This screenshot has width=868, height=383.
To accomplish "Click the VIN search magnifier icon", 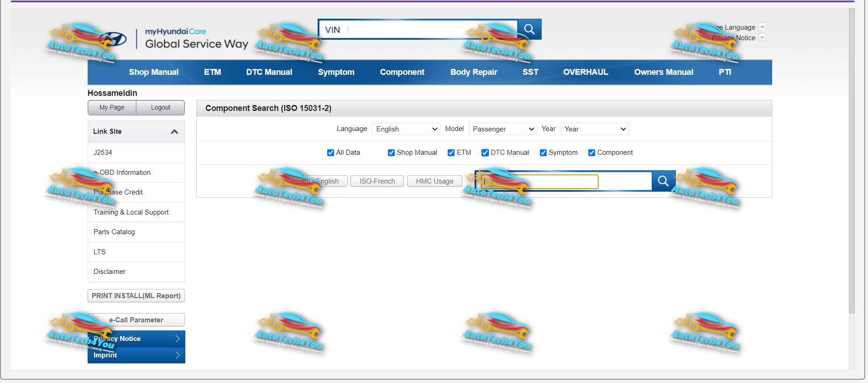I will (529, 29).
